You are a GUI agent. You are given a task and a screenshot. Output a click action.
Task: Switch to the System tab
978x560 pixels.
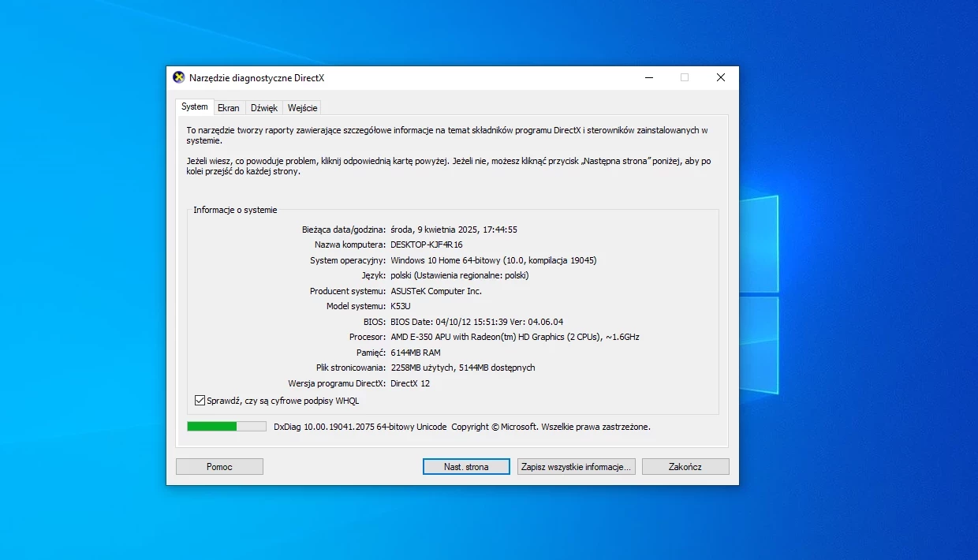(x=195, y=106)
